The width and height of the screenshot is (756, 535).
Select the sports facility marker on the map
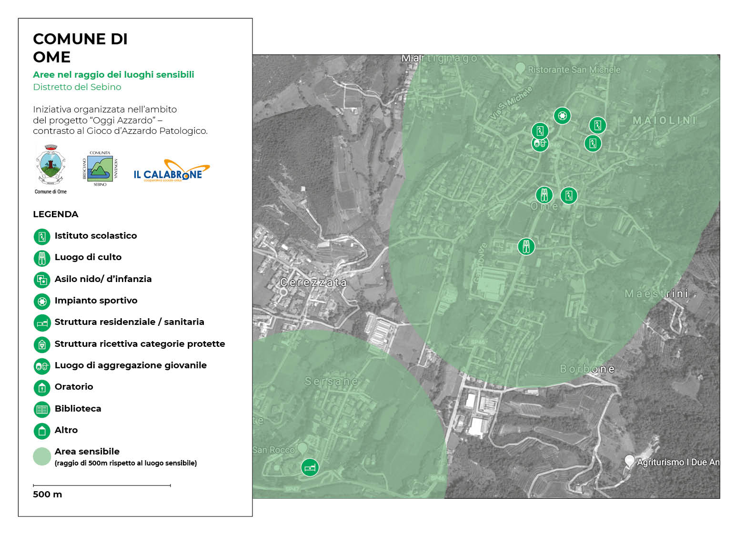coord(562,116)
